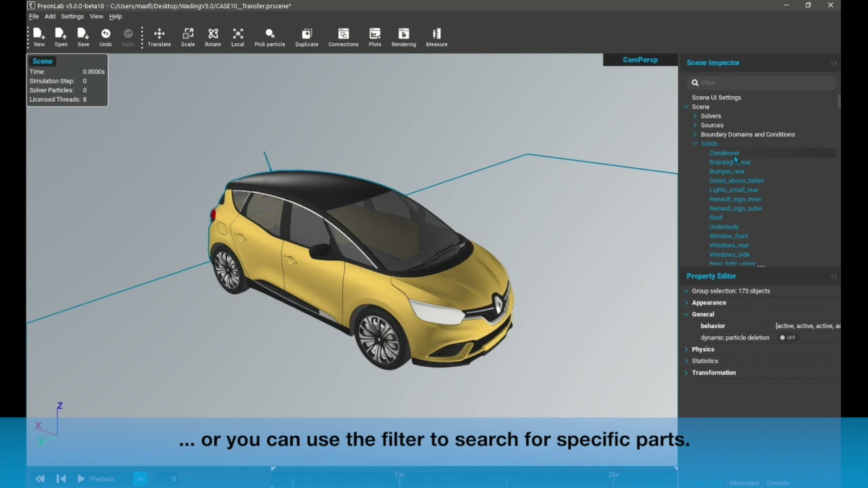Undo the last action
The height and width of the screenshot is (488, 868).
pos(106,37)
